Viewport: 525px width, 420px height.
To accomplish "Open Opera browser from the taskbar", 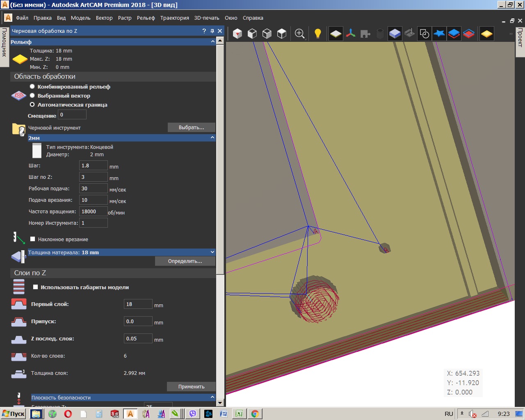I will pos(68,414).
